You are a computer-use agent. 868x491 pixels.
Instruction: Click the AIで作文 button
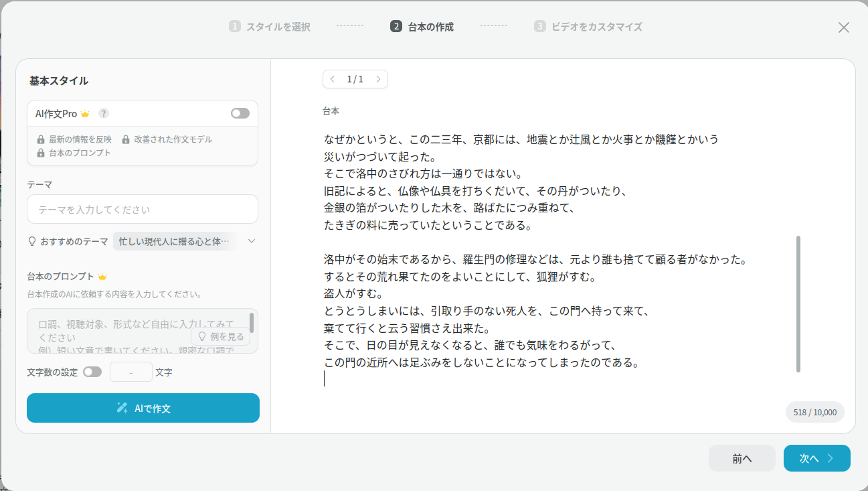pos(143,408)
